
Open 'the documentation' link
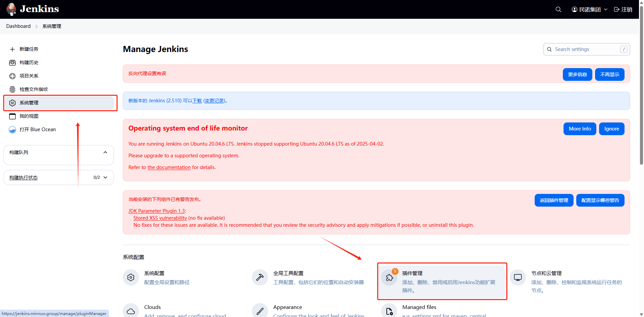tap(169, 167)
